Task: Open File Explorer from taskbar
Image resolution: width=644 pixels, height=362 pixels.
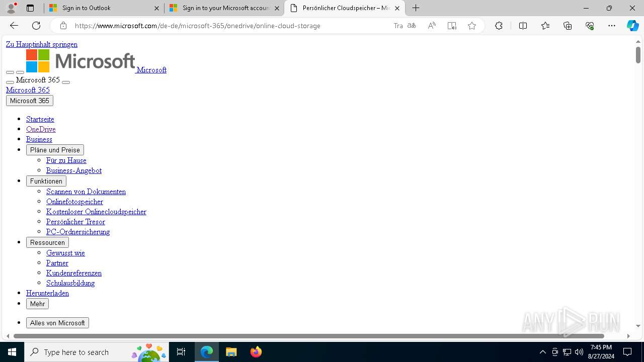Action: tap(231, 352)
